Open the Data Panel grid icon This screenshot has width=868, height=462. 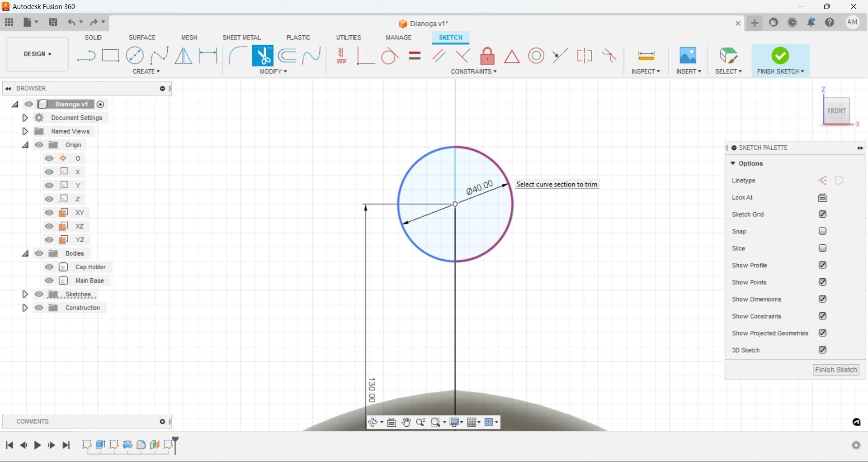coord(9,22)
